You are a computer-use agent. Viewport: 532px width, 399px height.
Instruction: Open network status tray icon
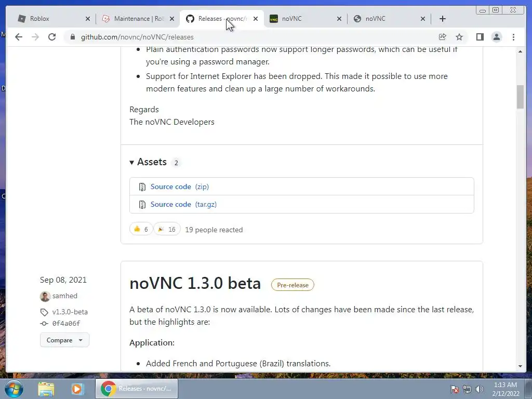467,389
